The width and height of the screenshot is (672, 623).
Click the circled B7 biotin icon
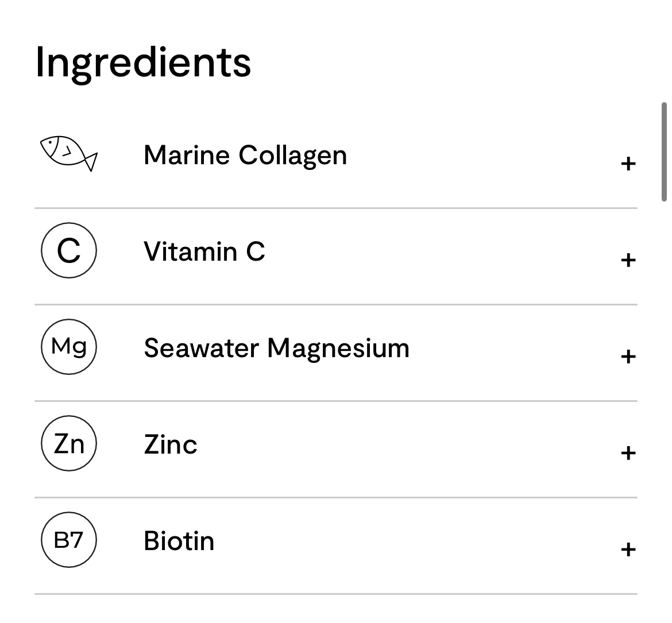pos(69,540)
